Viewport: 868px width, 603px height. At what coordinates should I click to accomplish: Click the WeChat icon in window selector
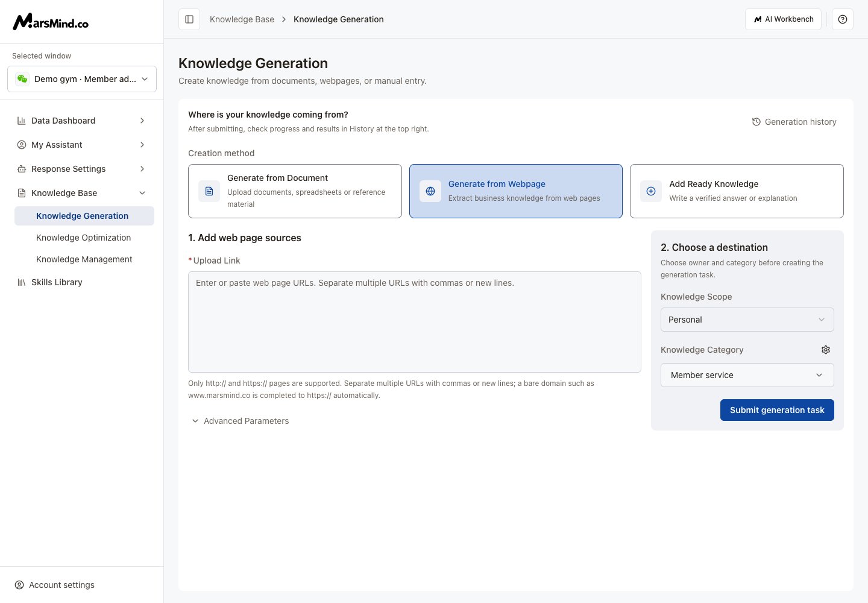coord(22,79)
